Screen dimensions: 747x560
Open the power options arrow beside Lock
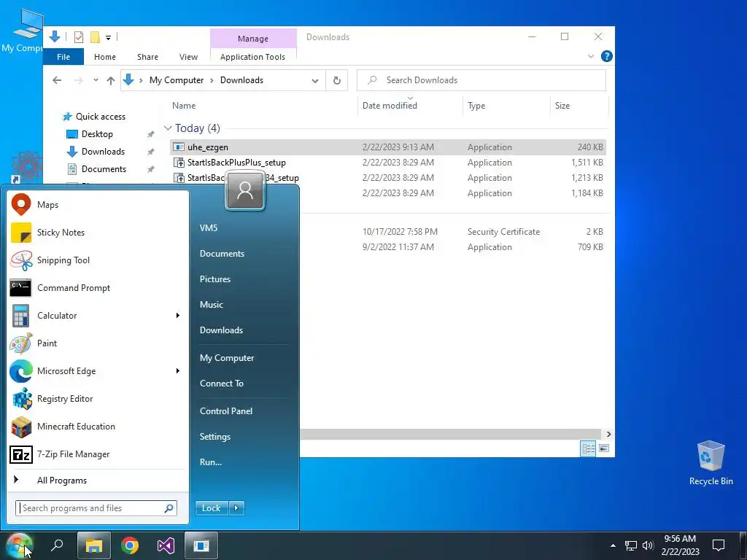pyautogui.click(x=236, y=508)
